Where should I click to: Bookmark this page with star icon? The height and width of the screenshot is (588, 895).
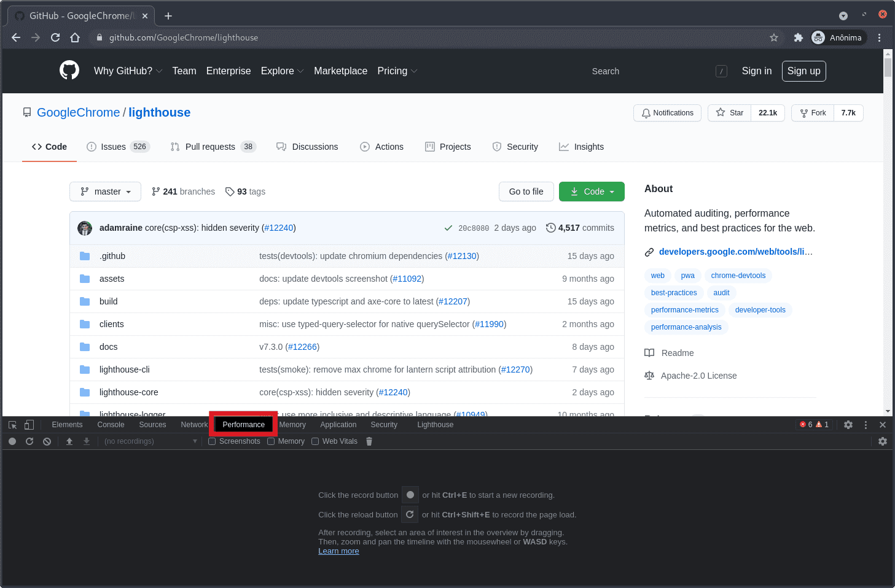pyautogui.click(x=774, y=37)
